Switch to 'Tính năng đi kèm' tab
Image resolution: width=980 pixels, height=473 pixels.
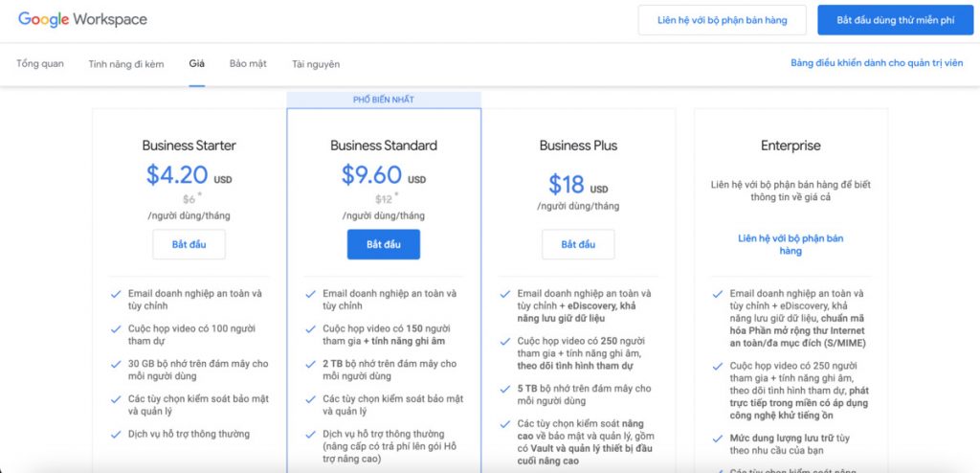click(126, 64)
